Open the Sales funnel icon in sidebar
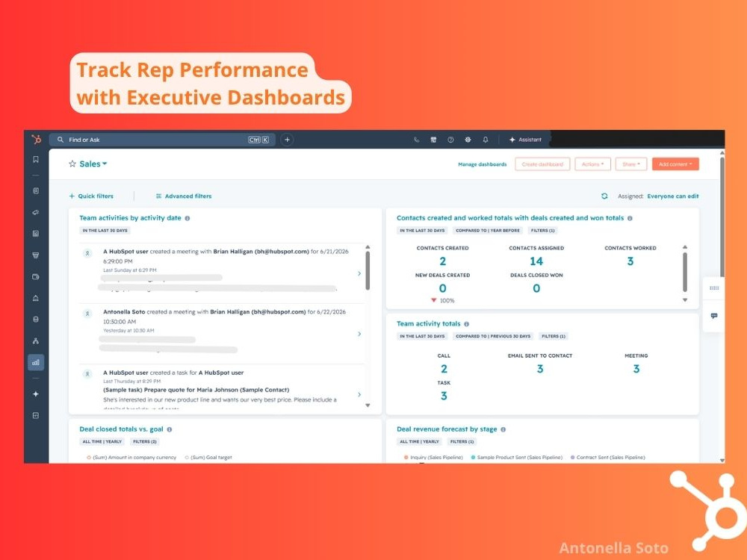 36,255
